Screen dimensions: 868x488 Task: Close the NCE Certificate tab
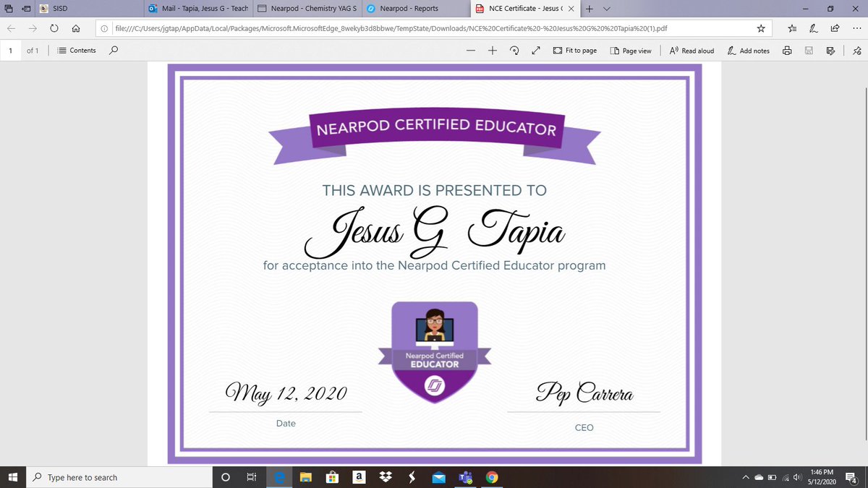click(x=571, y=9)
